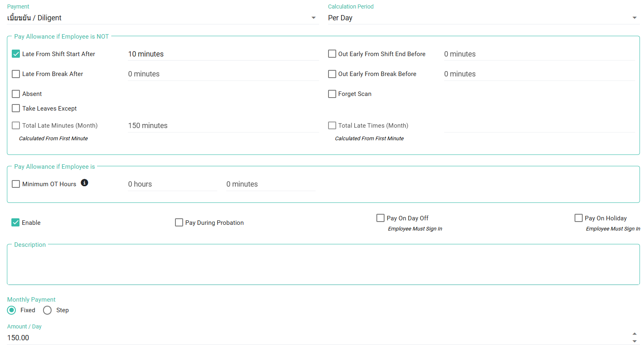The image size is (644, 348).
Task: Edit Out Early From Break minutes field
Action: 539,74
